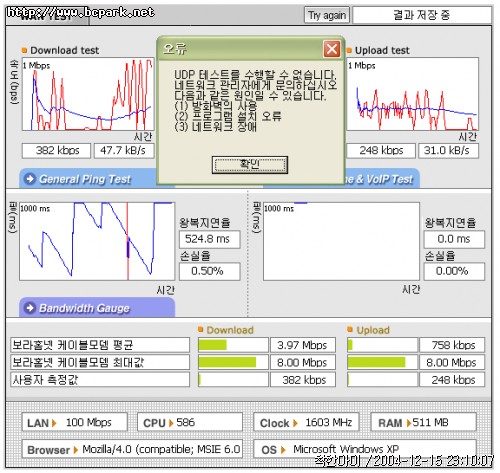Click the orange bullet beside Download test
The width and height of the screenshot is (500, 473).
(24, 50)
